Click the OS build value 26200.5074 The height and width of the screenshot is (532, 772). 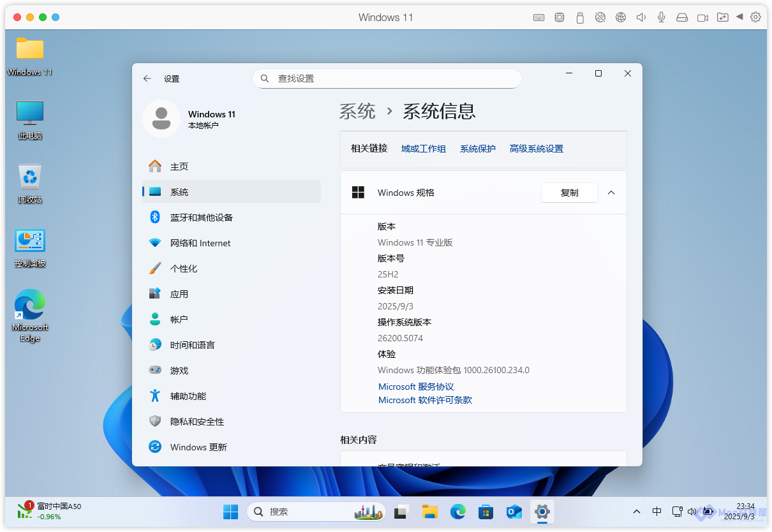(x=401, y=338)
